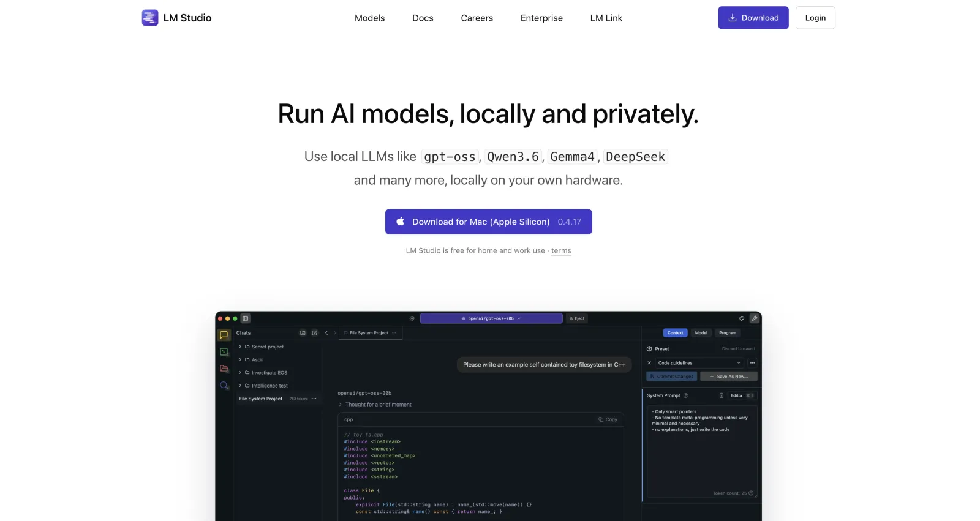
Task: Open the LM Link nav item
Action: pyautogui.click(x=606, y=18)
